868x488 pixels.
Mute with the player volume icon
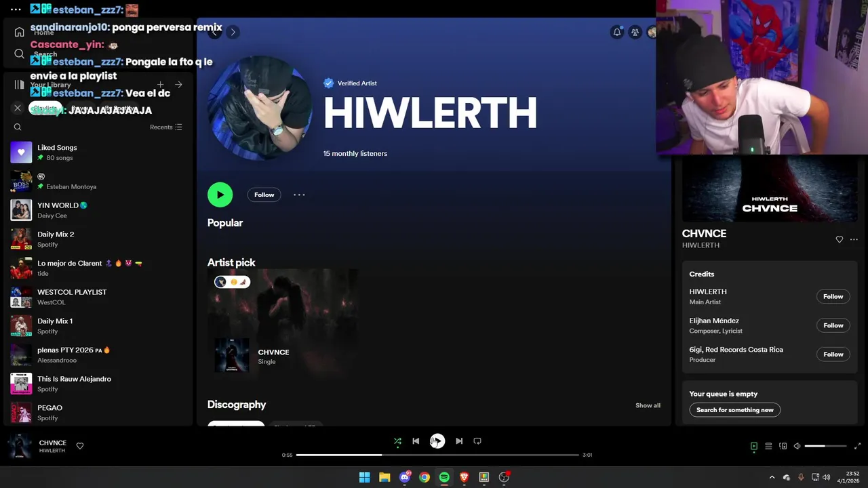coord(797,446)
